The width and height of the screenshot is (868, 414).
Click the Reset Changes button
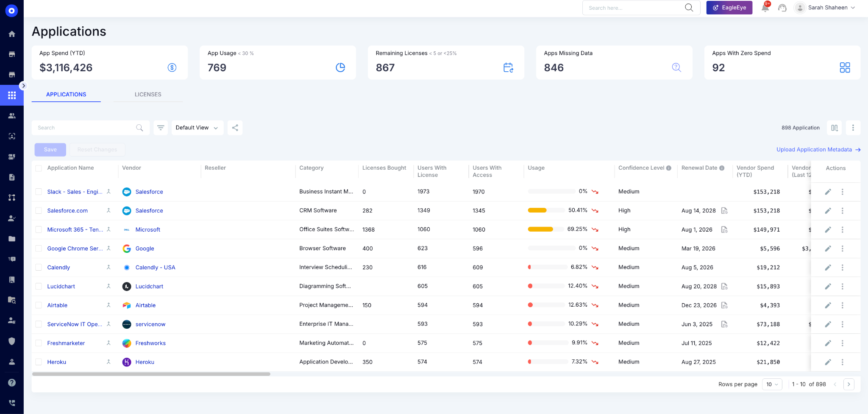[97, 150]
